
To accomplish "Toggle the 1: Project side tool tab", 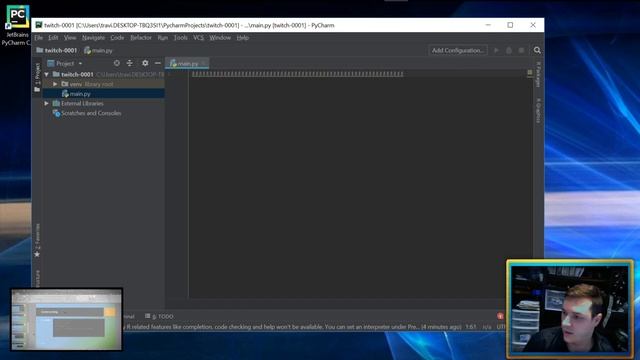I will [37, 78].
